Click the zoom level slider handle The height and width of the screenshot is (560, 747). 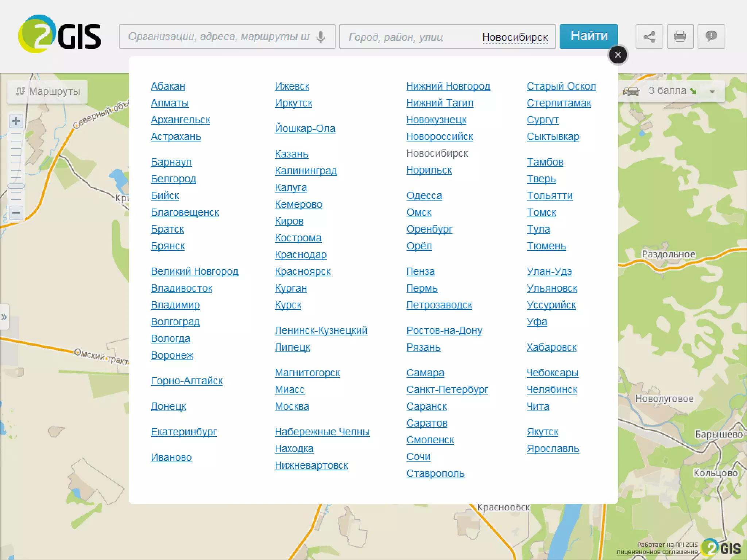16,186
